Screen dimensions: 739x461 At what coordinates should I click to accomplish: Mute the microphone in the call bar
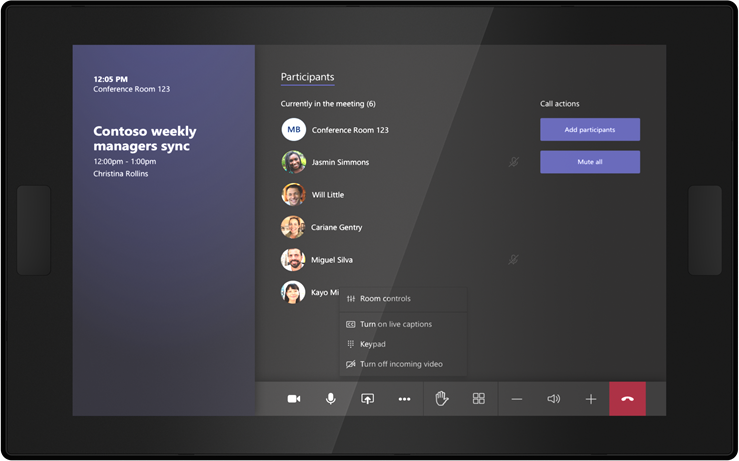click(331, 399)
